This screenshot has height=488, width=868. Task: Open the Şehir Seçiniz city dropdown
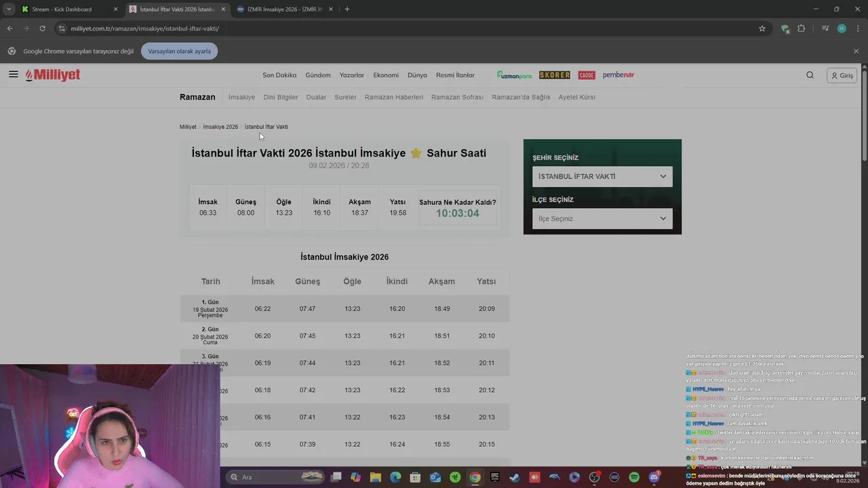tap(602, 176)
